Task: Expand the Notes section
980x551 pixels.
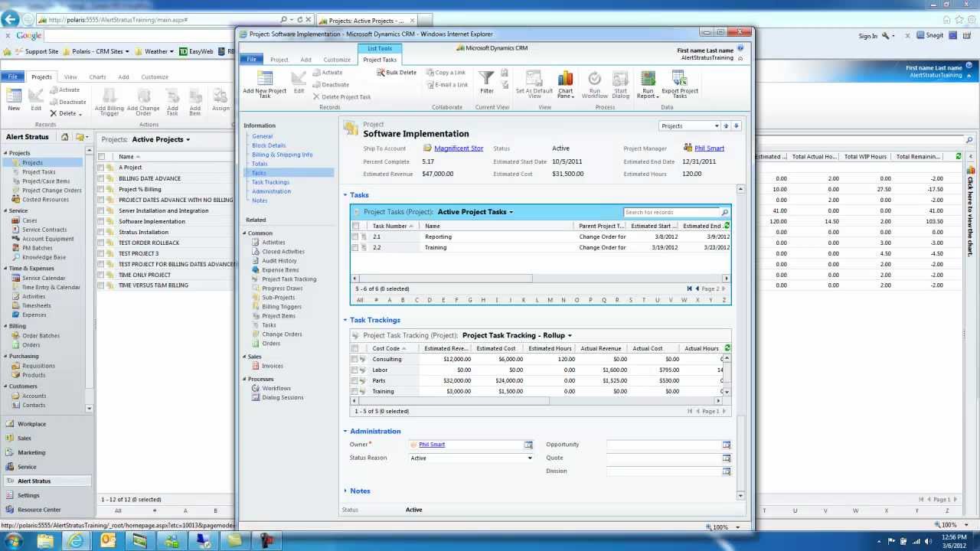Action: (345, 491)
